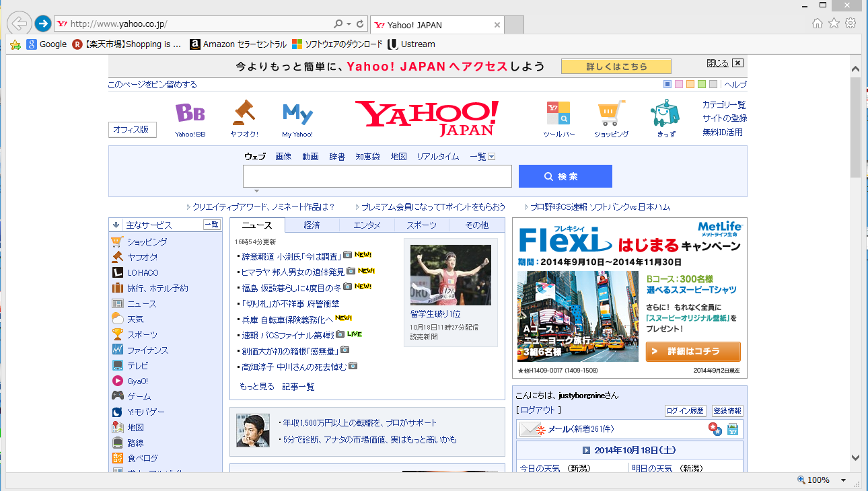This screenshot has width=868, height=491.
Task: Open the カテゴリ一覧 link
Action: click(x=724, y=105)
